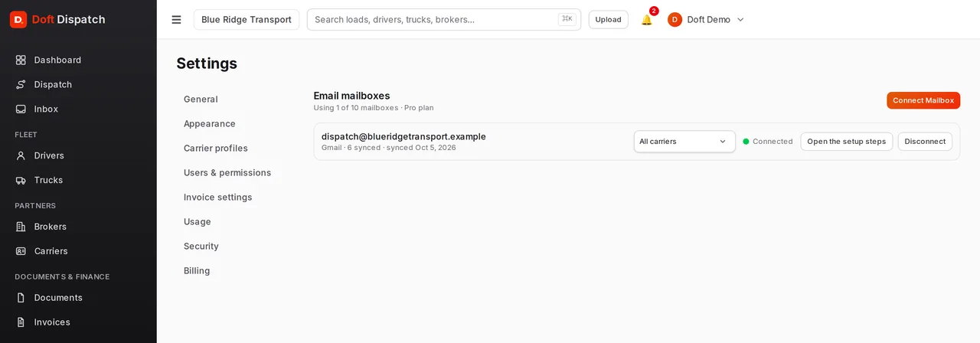Click the Inbox tray icon
The image size is (980, 343).
(x=21, y=109)
